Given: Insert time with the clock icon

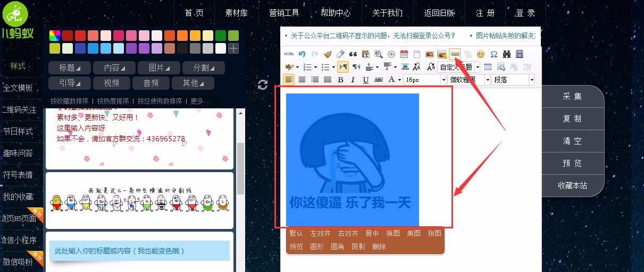Looking at the screenshot, I should point(391,54).
